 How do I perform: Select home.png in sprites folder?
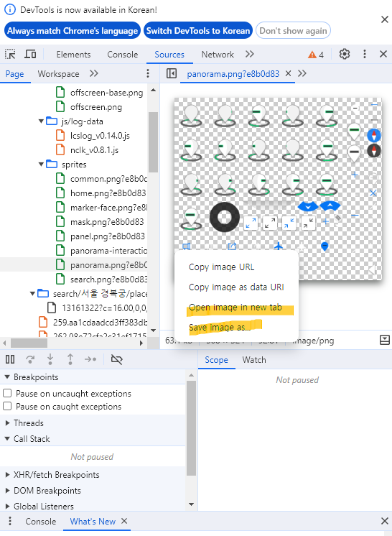tap(101, 193)
